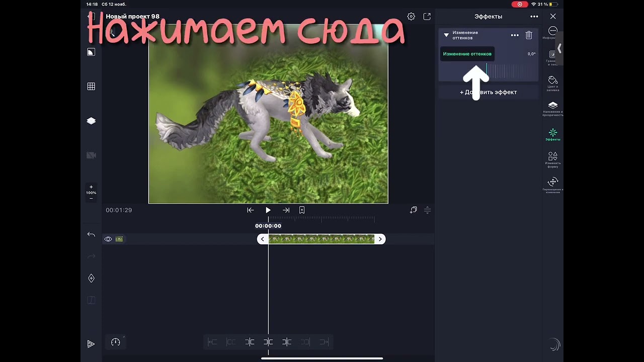Viewport: 644px width, 362px height.
Task: Open the Информация tab
Action: click(x=552, y=33)
